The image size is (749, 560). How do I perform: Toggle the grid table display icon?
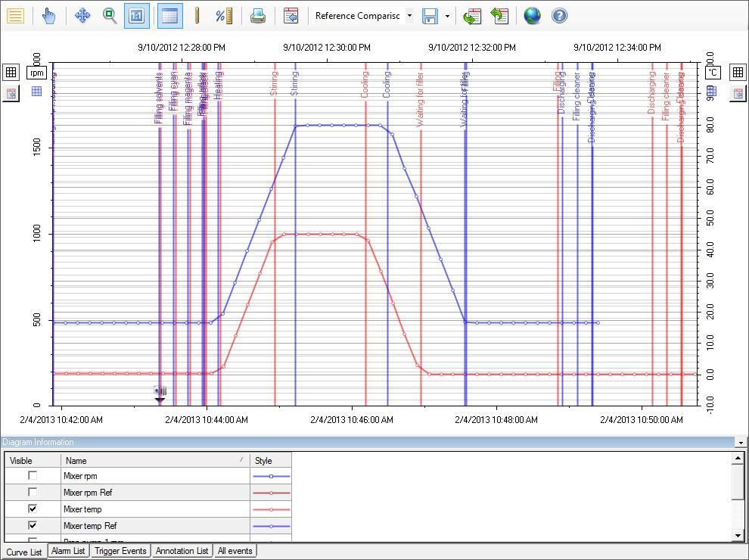pyautogui.click(x=169, y=16)
